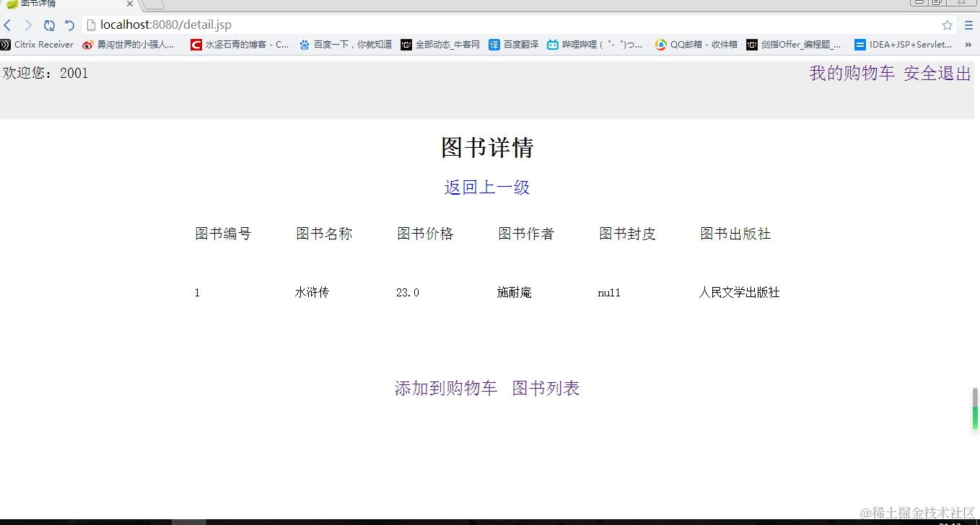
Task: Open the bookmark bar overflow chevron
Action: [969, 44]
